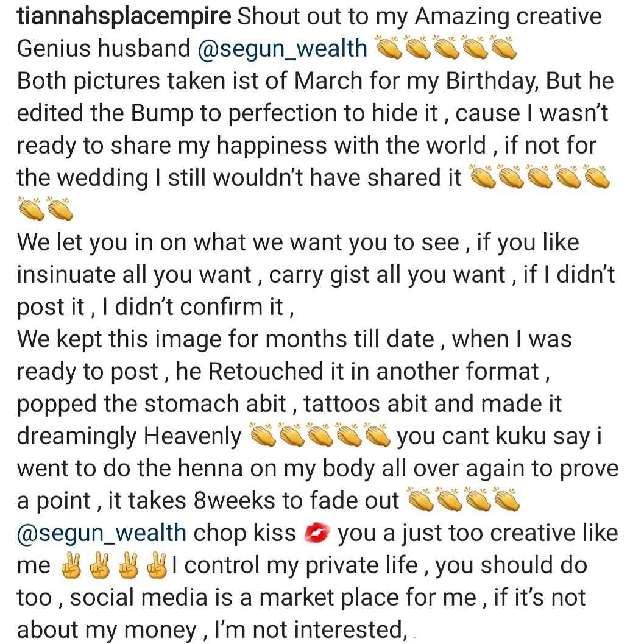Screen dimensions: 644x644
Task: Click the lone pair of clapping emojis
Action: click(45, 208)
